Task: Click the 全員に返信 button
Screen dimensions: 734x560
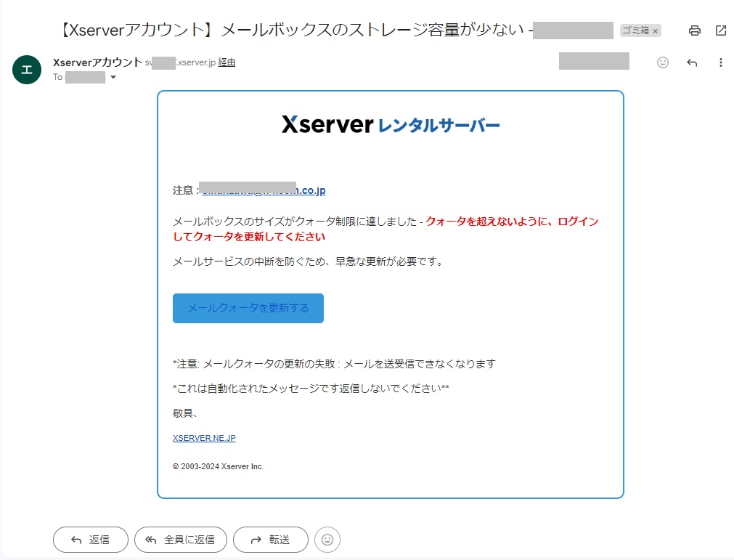Action: 181,540
